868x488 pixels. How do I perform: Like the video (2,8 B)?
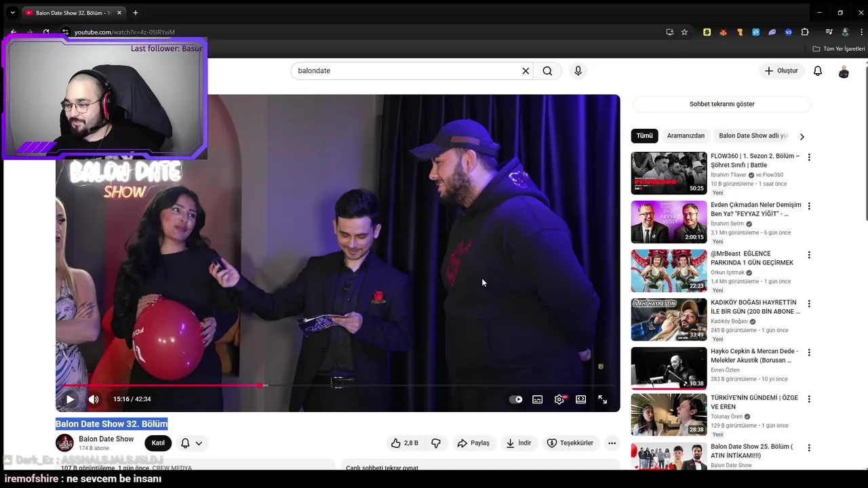pyautogui.click(x=405, y=443)
